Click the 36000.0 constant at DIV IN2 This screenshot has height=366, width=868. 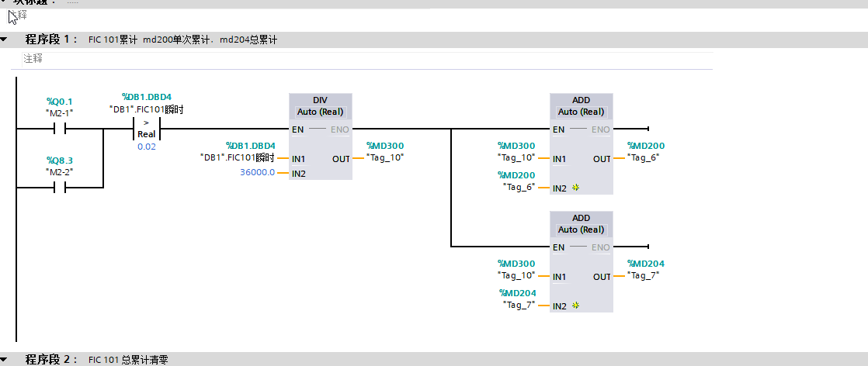(x=257, y=172)
